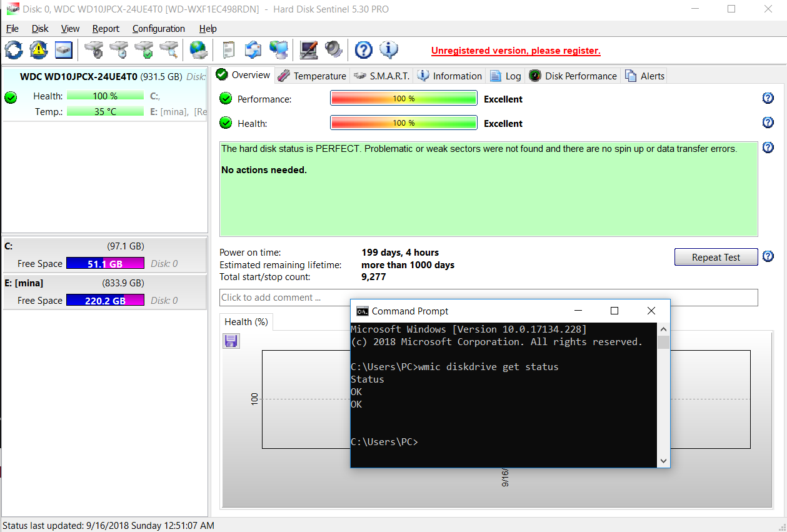Switch to the Temperature tab

coord(312,76)
